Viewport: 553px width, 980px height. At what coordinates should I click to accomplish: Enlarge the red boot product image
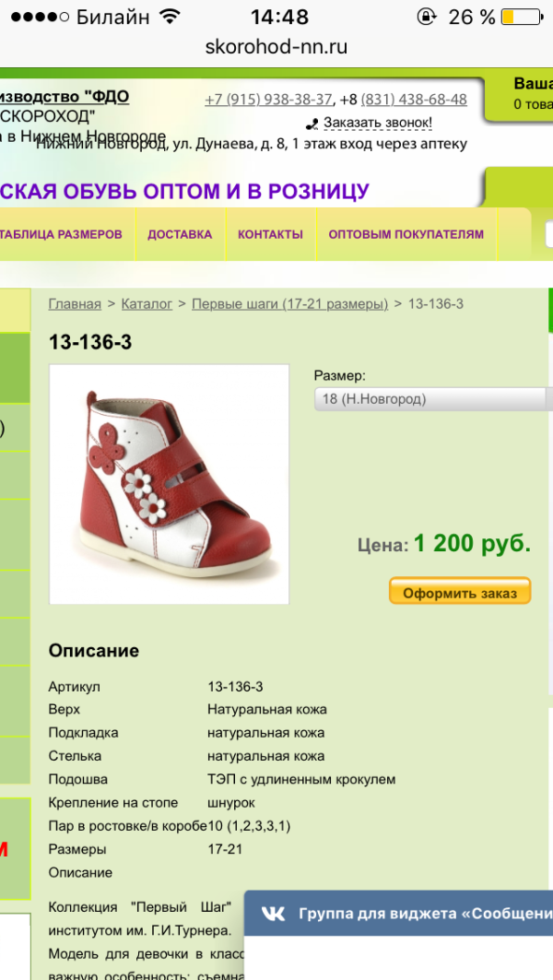click(x=169, y=484)
